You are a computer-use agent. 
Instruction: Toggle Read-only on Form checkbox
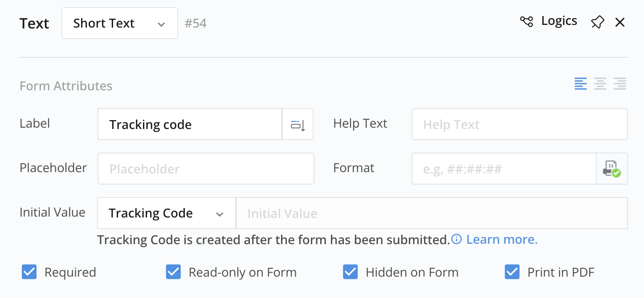173,272
